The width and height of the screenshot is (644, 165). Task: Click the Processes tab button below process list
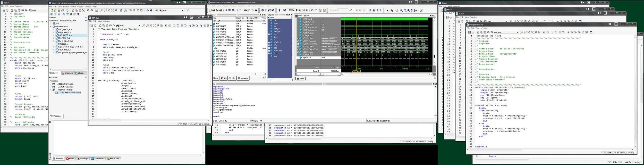(56, 116)
